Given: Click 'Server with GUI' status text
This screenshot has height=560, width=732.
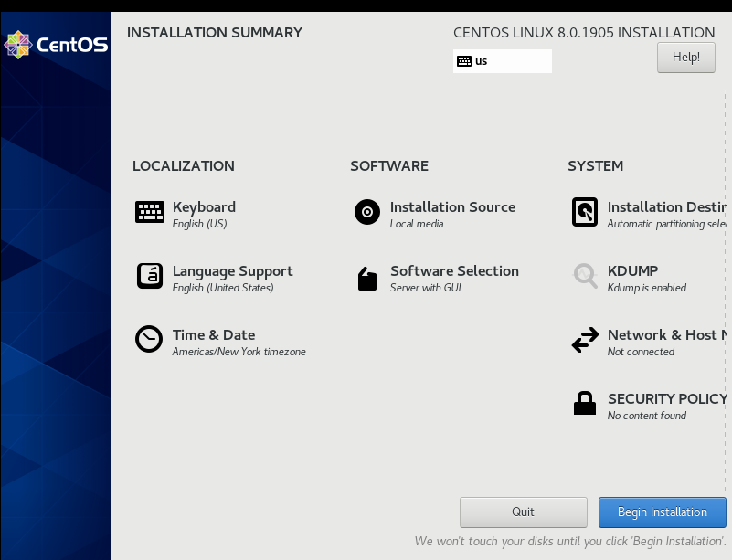Looking at the screenshot, I should [425, 288].
